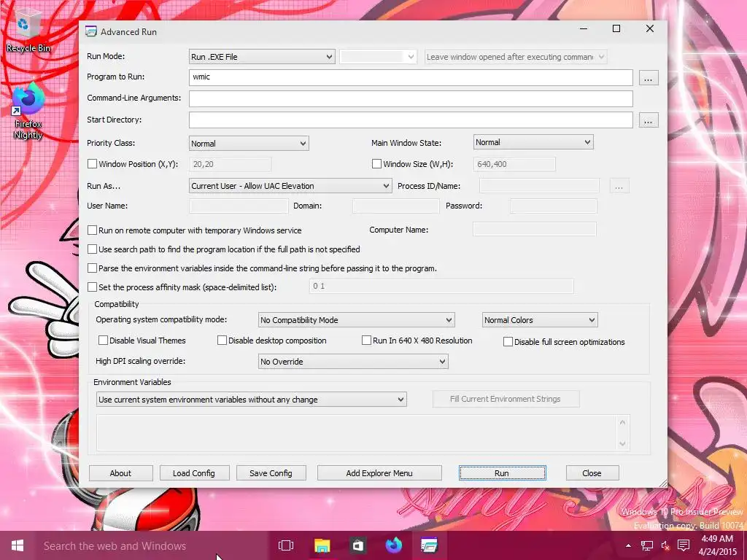Click the Save Config button

tap(271, 472)
